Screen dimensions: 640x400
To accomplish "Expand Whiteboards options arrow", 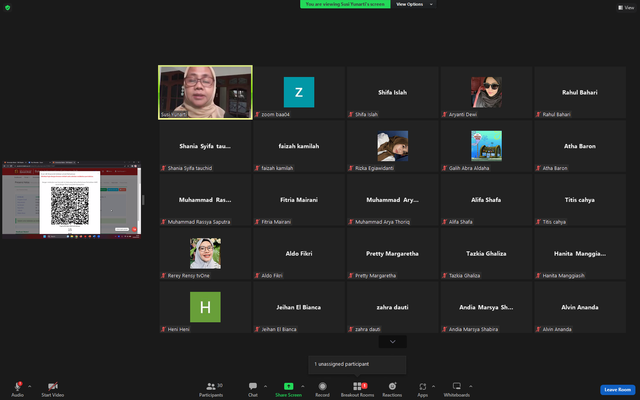I will [x=471, y=386].
